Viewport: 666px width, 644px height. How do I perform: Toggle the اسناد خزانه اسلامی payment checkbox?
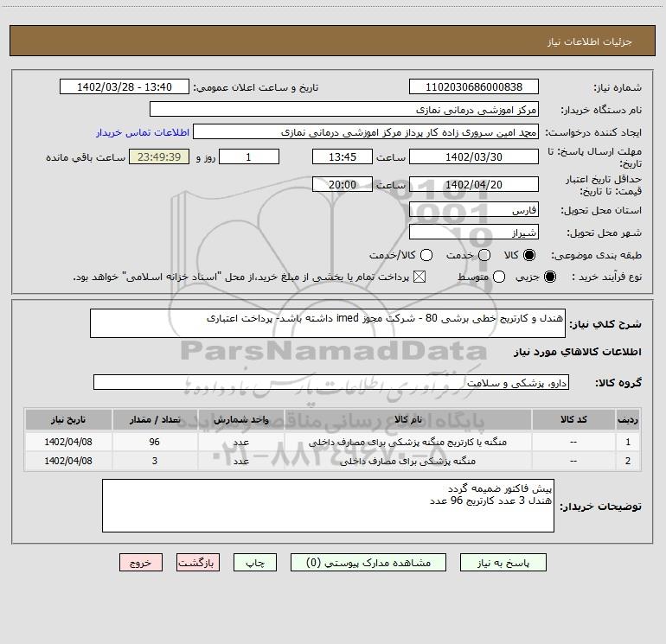click(419, 277)
